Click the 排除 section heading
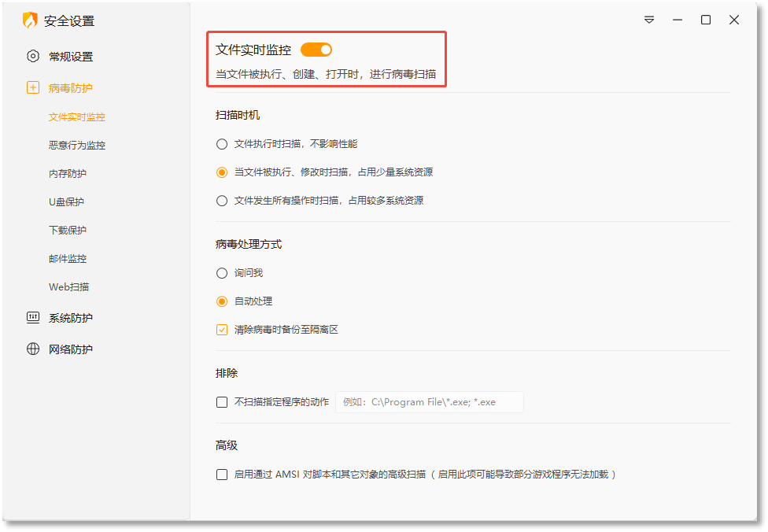 coord(227,373)
